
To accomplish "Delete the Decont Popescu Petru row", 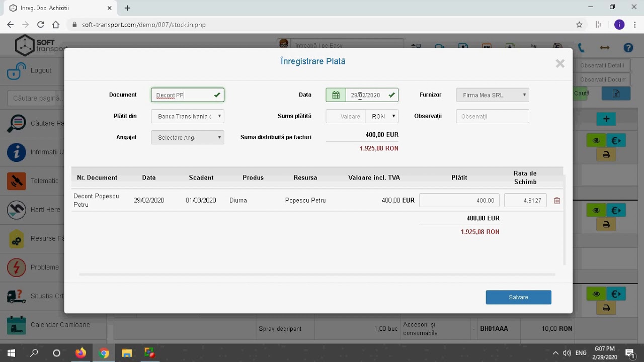I will [557, 201].
